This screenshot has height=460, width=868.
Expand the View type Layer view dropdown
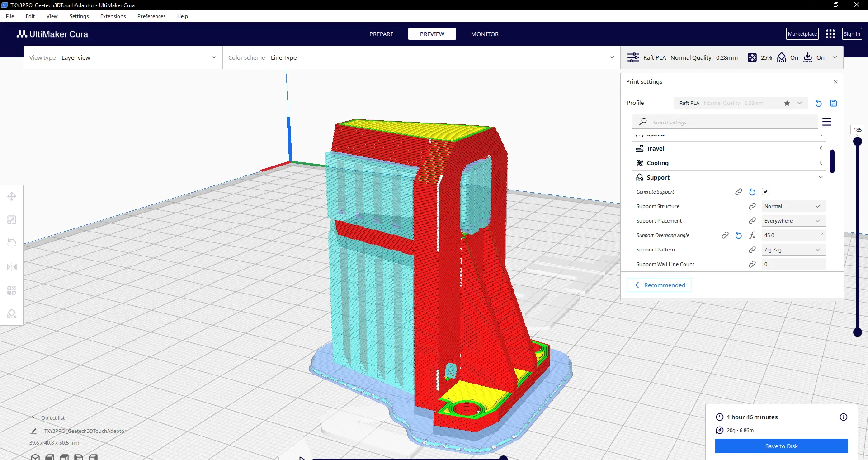(x=123, y=57)
